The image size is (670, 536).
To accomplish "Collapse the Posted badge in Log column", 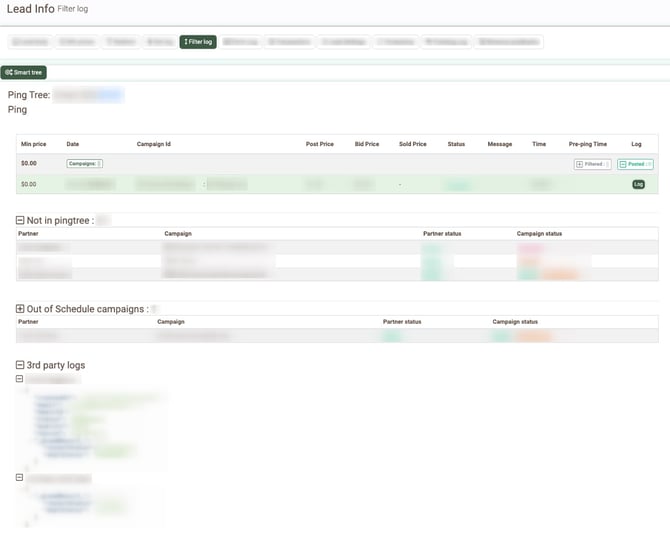I will [635, 164].
